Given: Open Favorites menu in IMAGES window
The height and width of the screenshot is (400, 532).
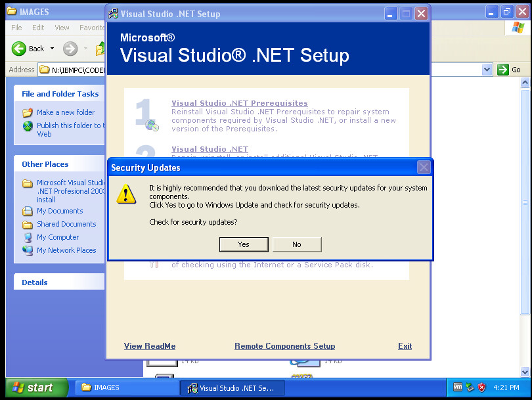Looking at the screenshot, I should pyautogui.click(x=92, y=28).
